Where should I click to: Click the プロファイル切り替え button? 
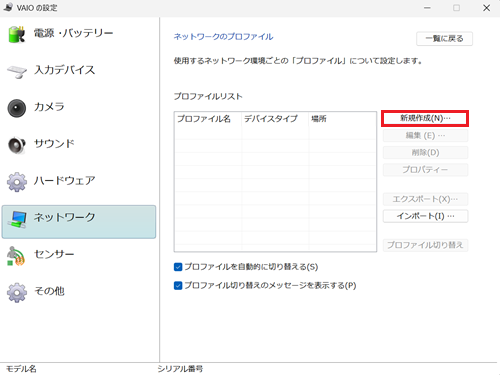point(425,245)
